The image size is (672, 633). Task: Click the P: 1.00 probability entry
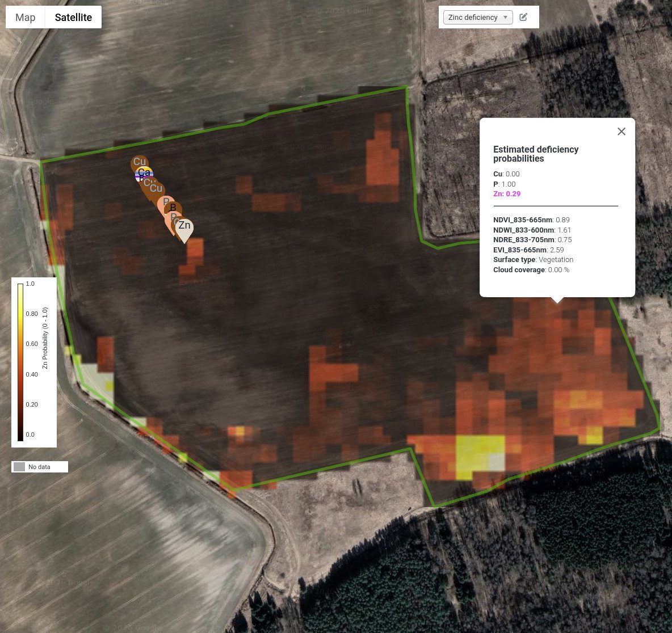[505, 184]
